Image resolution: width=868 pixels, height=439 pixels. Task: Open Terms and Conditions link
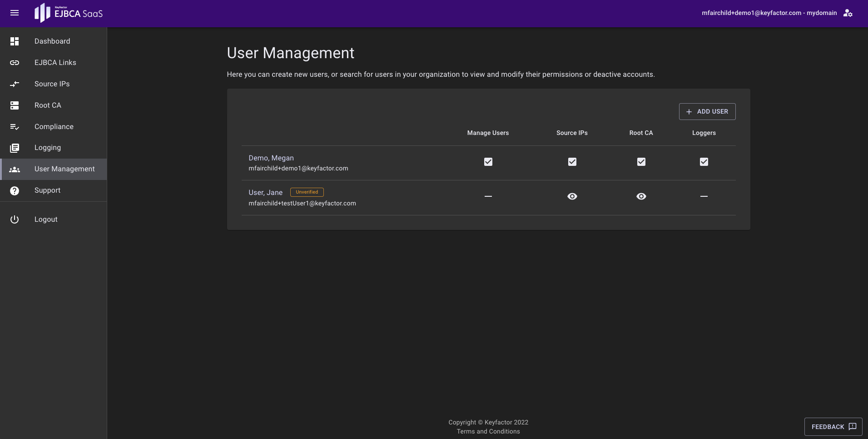(x=488, y=432)
